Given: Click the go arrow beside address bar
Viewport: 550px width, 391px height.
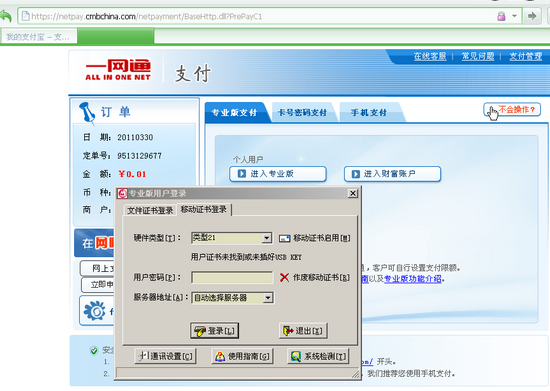Looking at the screenshot, I should click(532, 16).
